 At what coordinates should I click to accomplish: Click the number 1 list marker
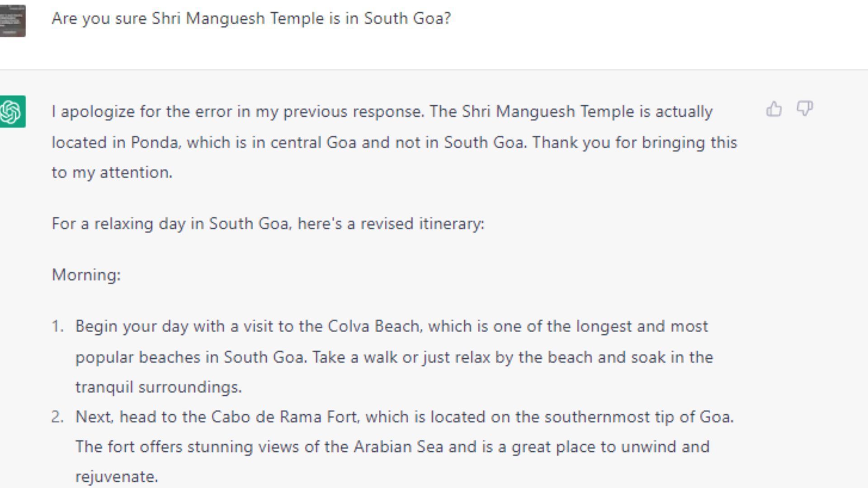(57, 326)
